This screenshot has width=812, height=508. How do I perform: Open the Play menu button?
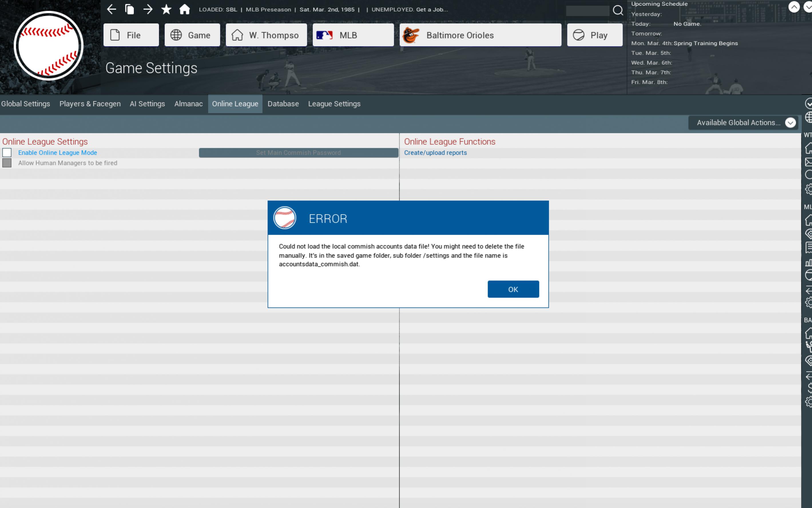point(594,35)
